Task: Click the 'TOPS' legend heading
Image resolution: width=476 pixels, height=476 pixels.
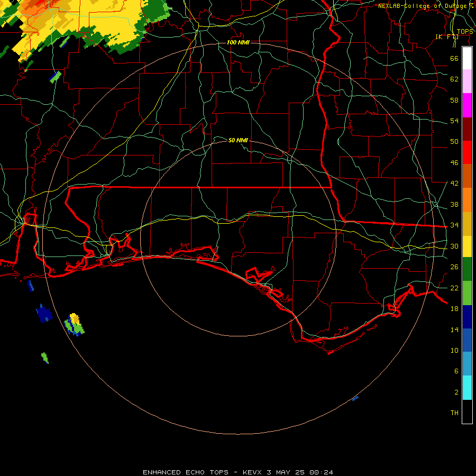Action: click(465, 32)
